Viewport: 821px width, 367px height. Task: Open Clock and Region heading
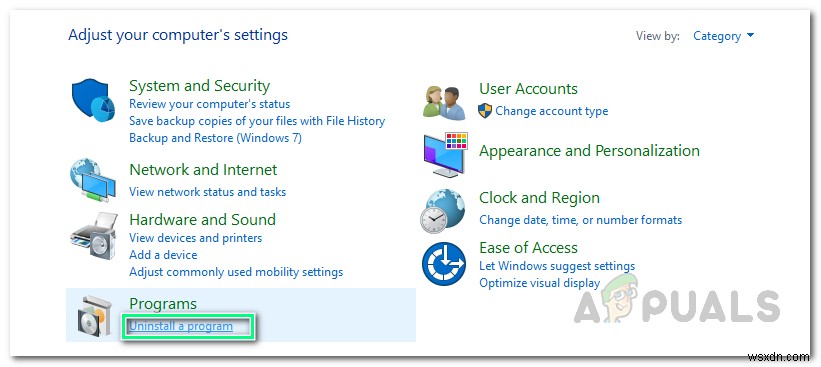tap(539, 198)
